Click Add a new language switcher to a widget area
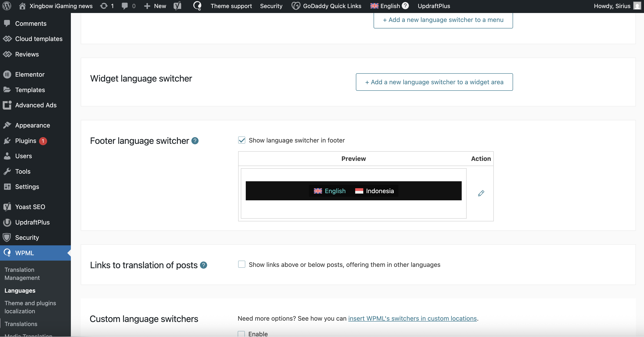Image resolution: width=644 pixels, height=337 pixels. (434, 82)
